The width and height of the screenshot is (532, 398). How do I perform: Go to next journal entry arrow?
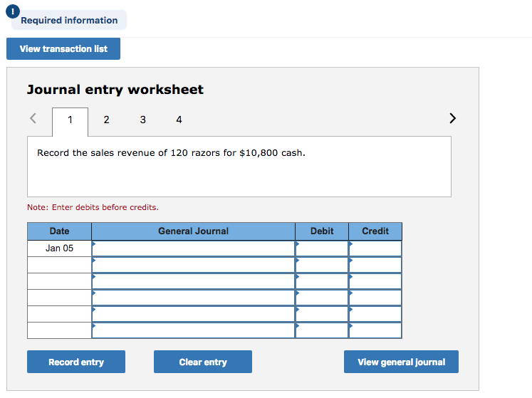point(452,118)
